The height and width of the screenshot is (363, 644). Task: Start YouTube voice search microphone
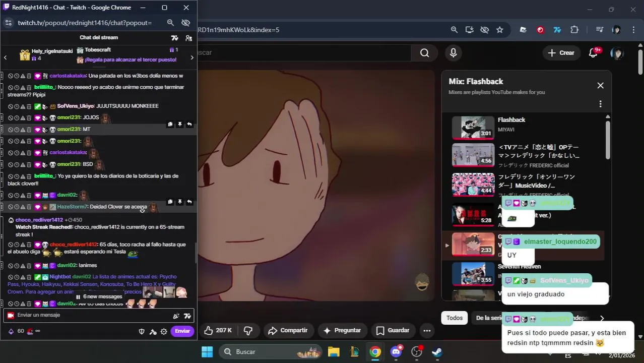(454, 53)
